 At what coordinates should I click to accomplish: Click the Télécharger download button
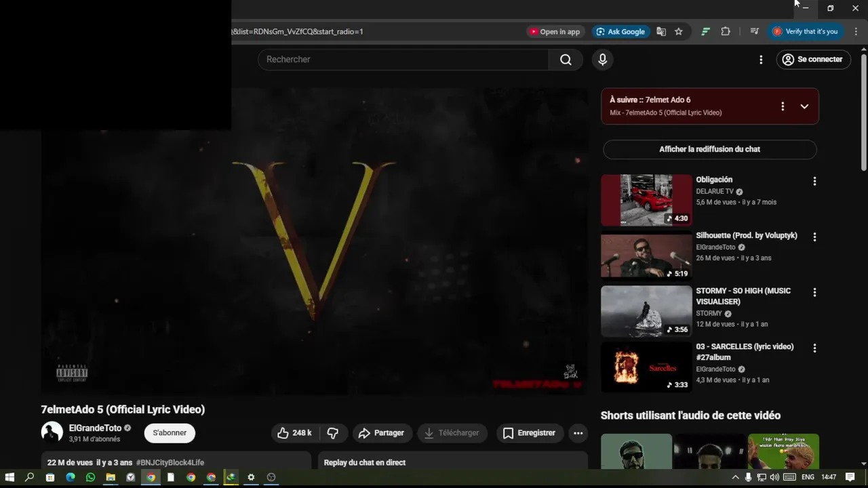[x=452, y=433]
